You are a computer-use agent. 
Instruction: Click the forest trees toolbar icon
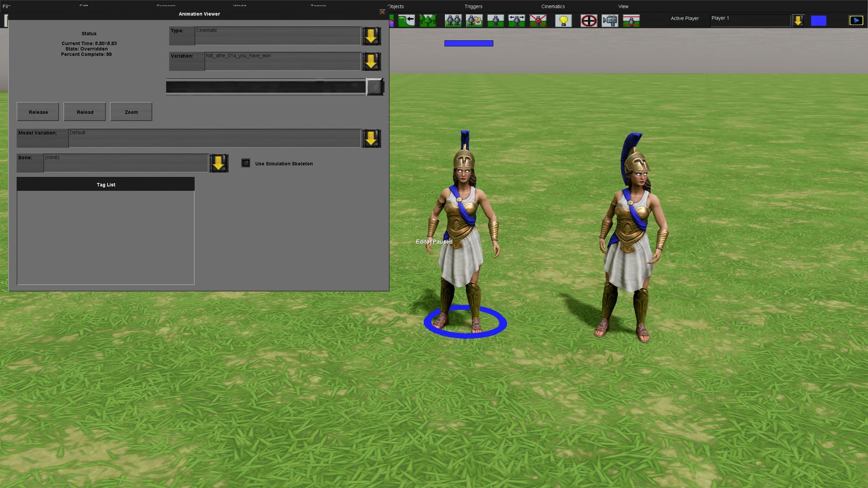(x=428, y=21)
